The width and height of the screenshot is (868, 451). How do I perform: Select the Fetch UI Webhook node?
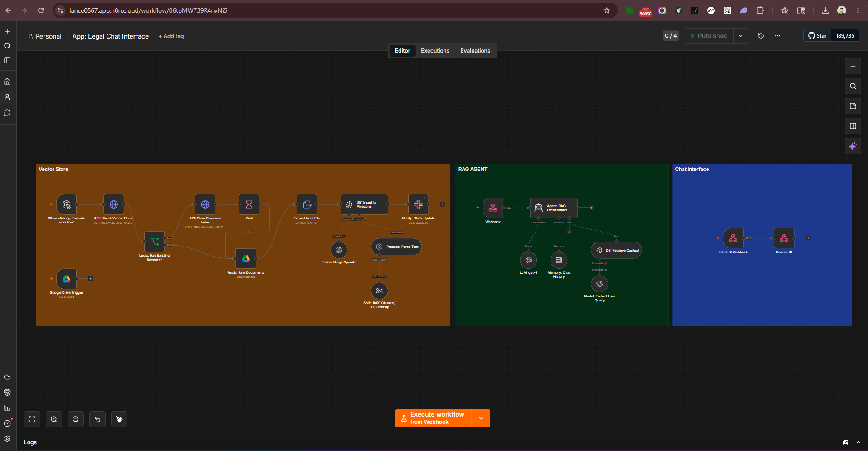pos(733,238)
